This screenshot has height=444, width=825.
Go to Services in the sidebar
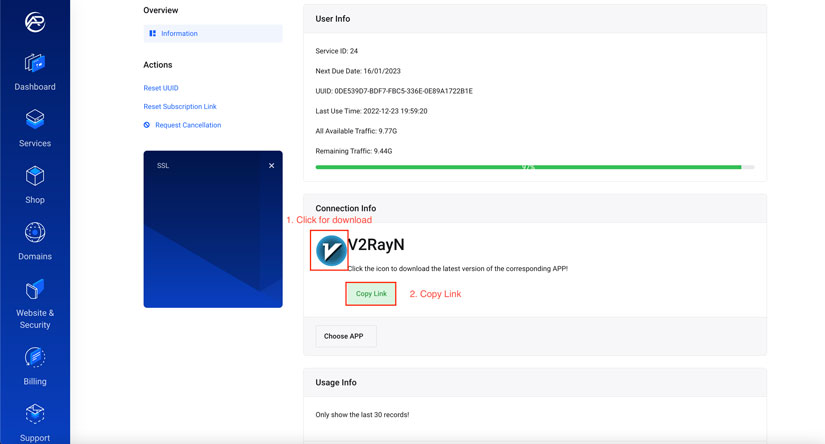click(x=35, y=120)
